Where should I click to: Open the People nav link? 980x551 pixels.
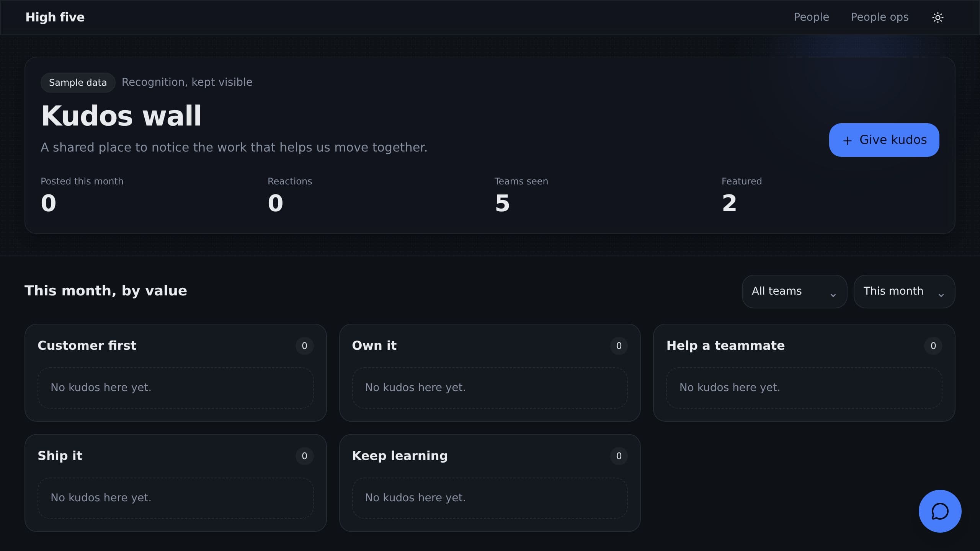point(811,17)
